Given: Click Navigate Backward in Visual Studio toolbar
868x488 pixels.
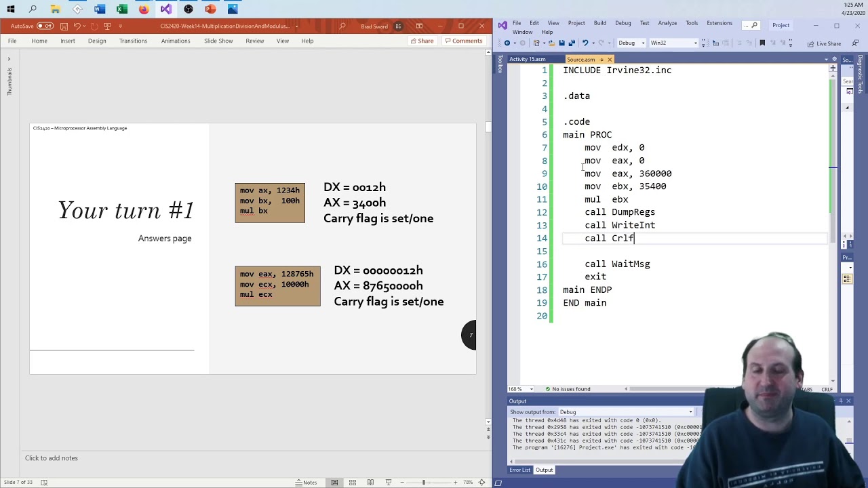Looking at the screenshot, I should (507, 43).
